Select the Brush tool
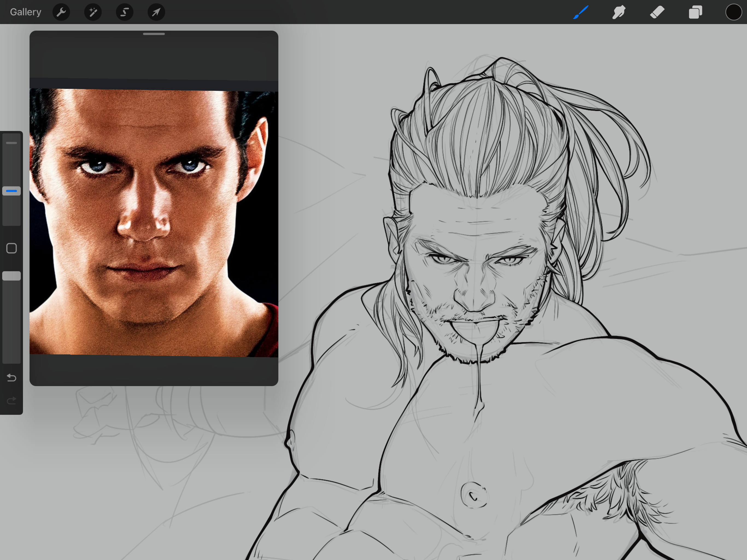Viewport: 747px width, 560px height. (581, 12)
